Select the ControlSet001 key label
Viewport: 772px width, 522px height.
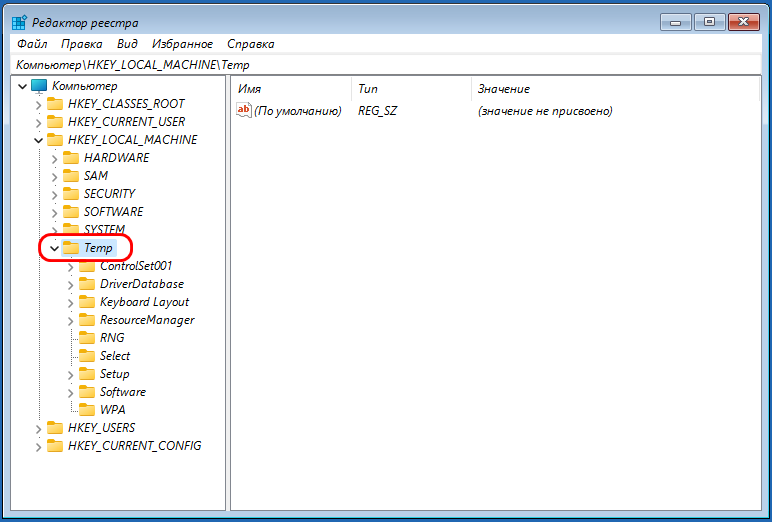click(136, 266)
